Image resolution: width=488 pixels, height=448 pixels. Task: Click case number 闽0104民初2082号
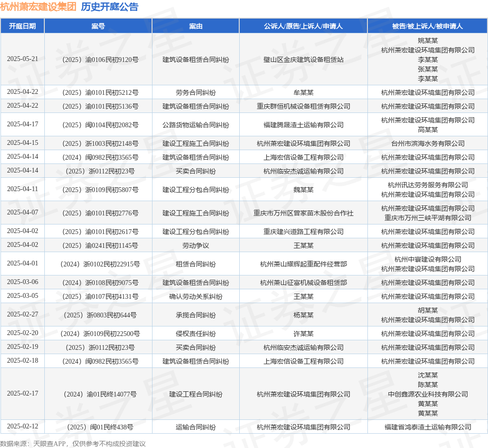point(100,125)
